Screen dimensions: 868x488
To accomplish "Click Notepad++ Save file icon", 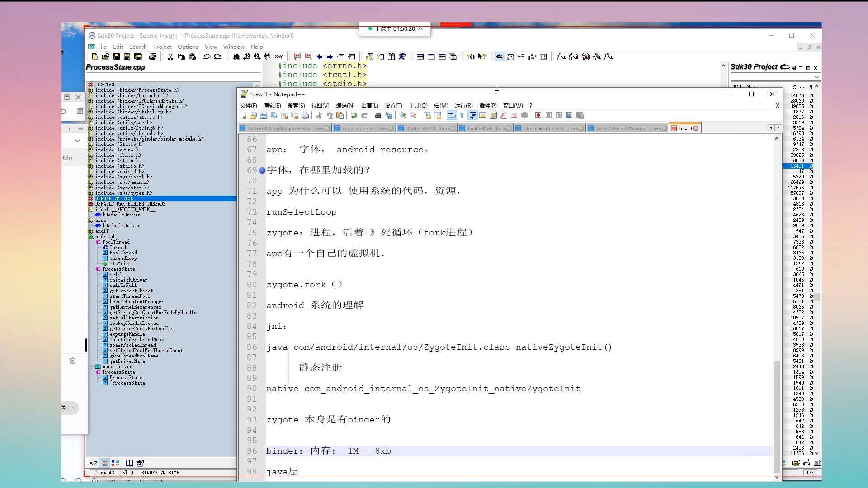I will [x=264, y=116].
